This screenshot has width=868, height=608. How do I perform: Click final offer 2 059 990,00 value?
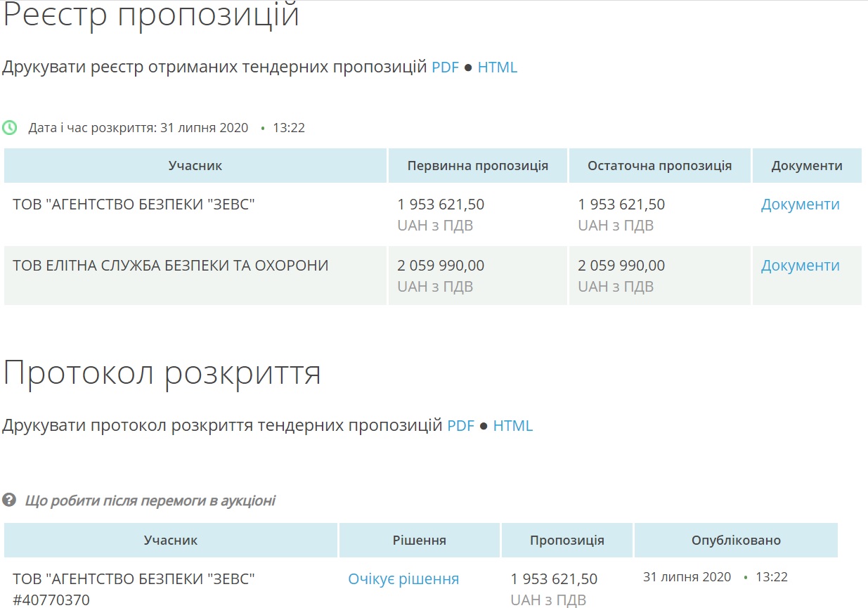click(621, 266)
